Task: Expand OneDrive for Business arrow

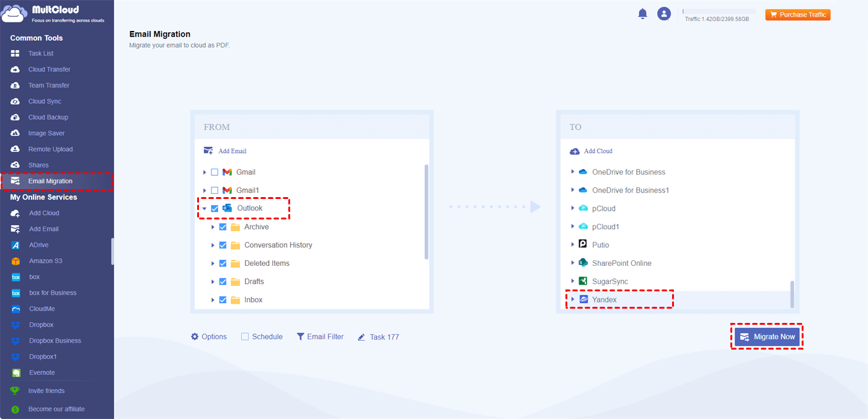Action: click(x=572, y=172)
